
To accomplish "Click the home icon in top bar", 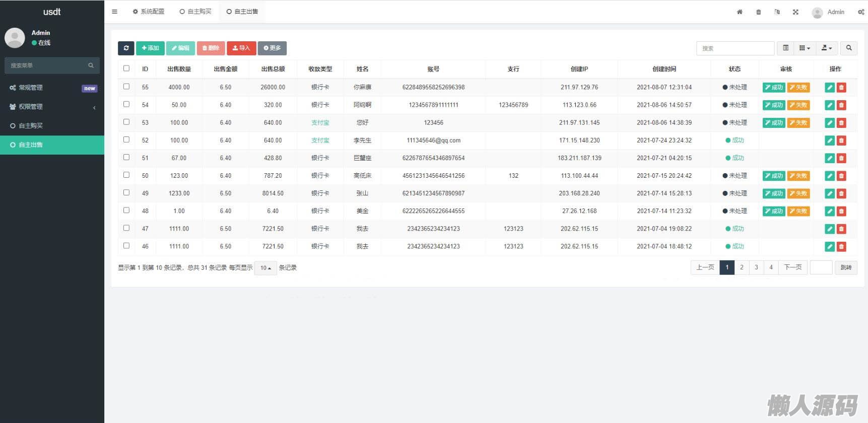I will [740, 12].
